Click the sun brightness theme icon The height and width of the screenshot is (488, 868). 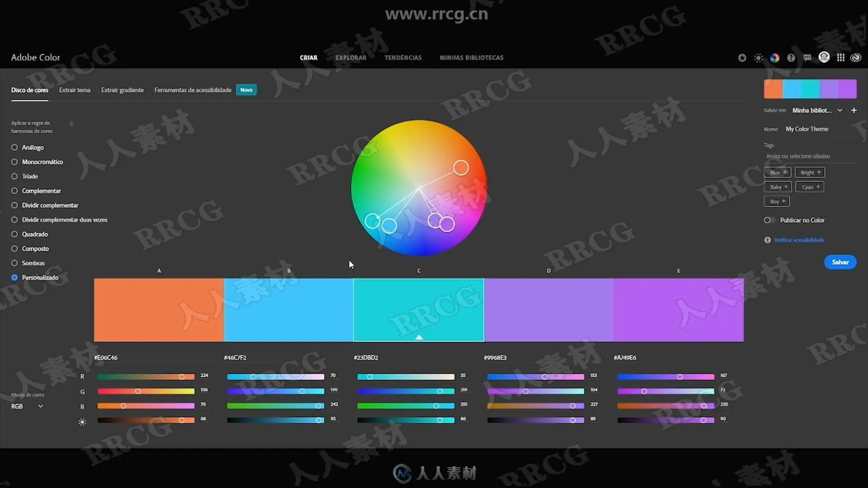tap(759, 58)
